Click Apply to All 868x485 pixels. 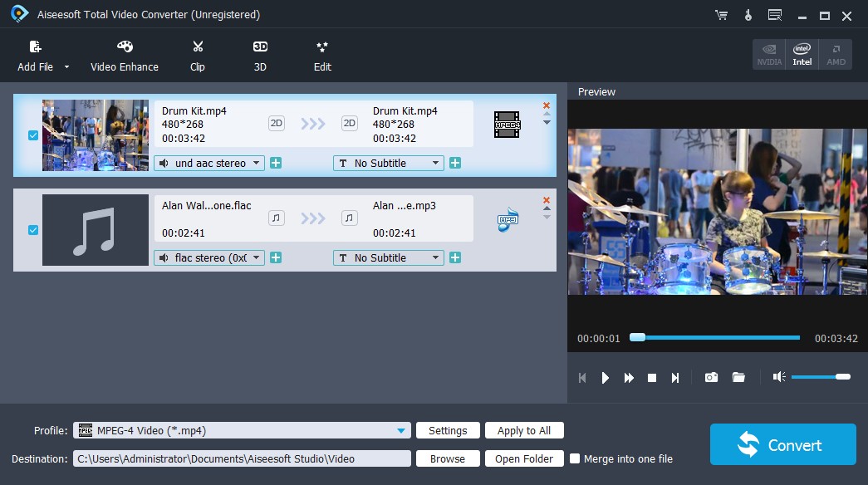(524, 430)
